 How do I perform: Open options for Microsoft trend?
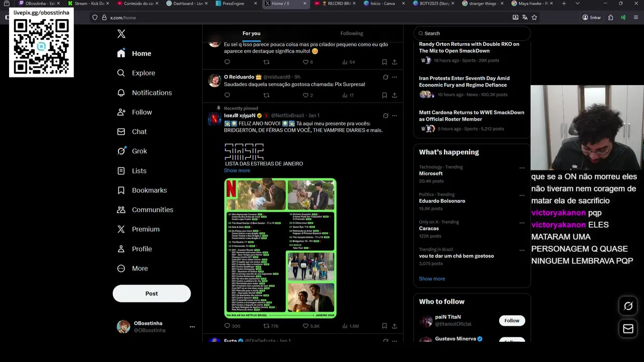point(522,168)
